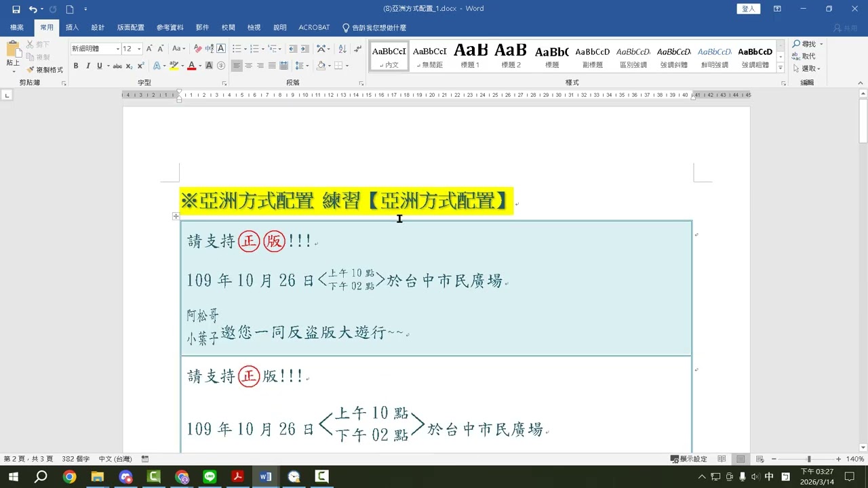Image resolution: width=868 pixels, height=488 pixels.
Task: Switch to the 設計 design tab
Action: tap(98, 28)
